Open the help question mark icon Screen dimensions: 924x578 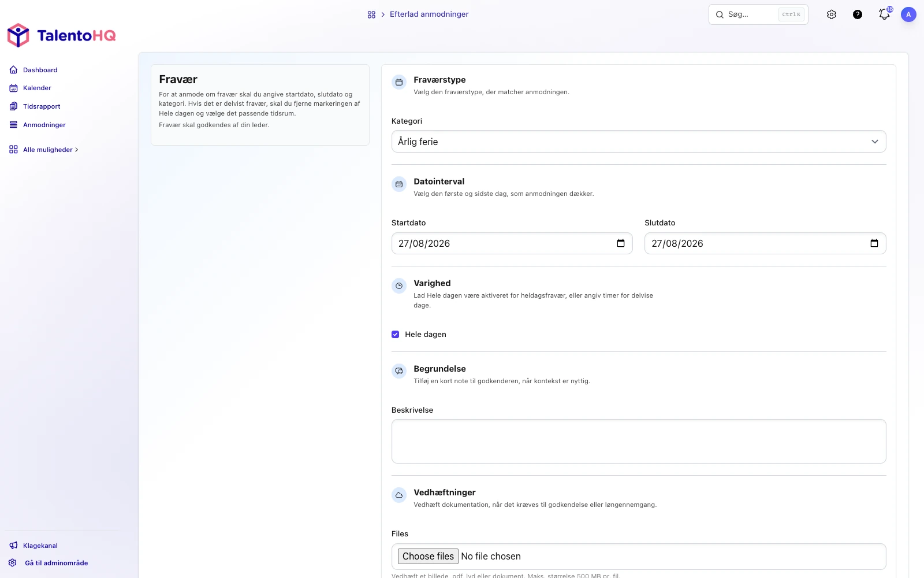(858, 14)
